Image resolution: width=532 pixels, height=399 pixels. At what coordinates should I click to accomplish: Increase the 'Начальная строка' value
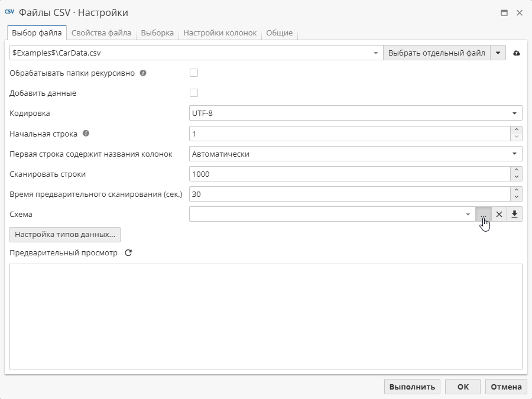pyautogui.click(x=517, y=130)
